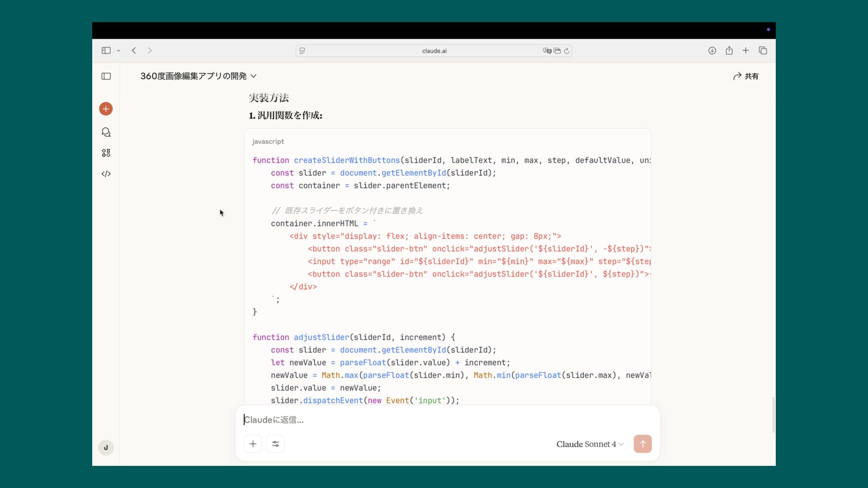
Task: Click the page scrollbar at the right
Action: [773, 415]
